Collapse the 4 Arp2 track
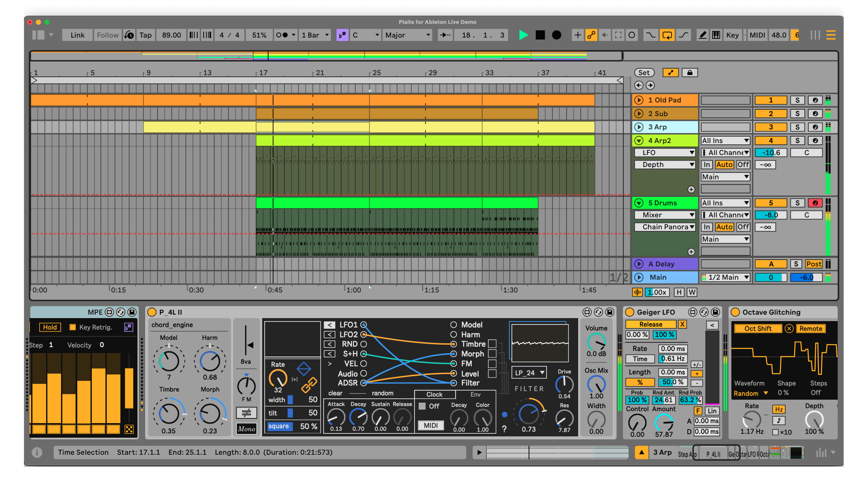 coord(639,140)
